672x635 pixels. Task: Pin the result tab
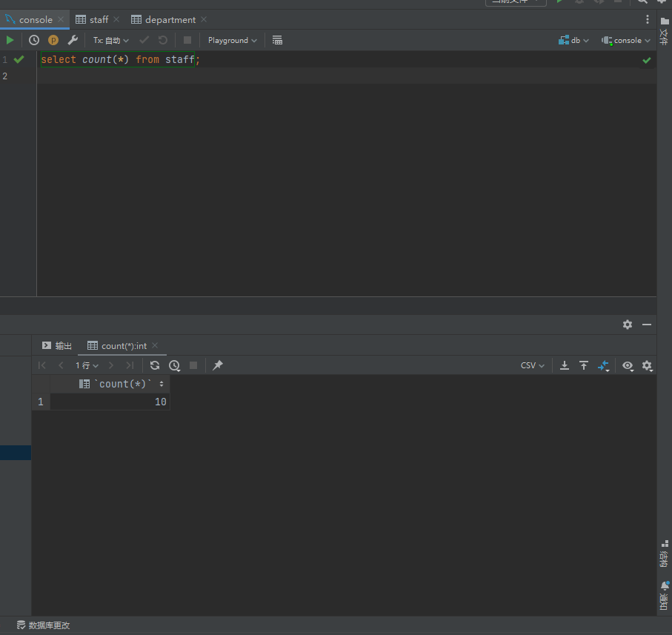click(x=218, y=365)
